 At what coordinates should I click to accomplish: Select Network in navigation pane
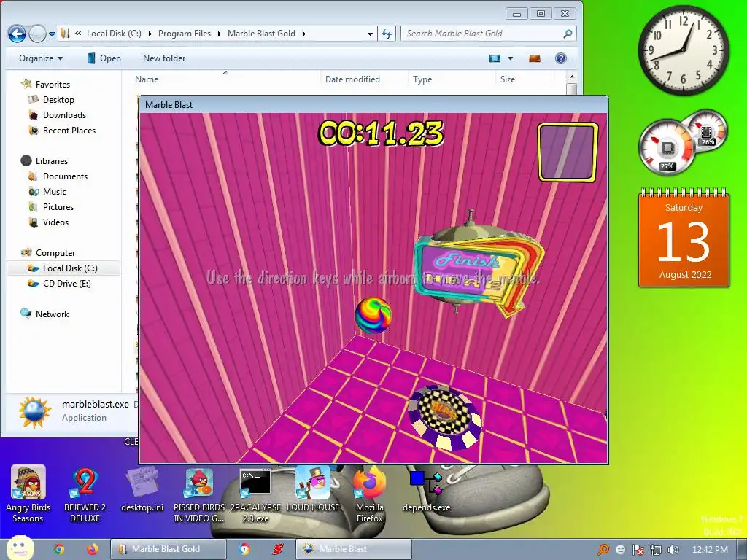coord(52,314)
